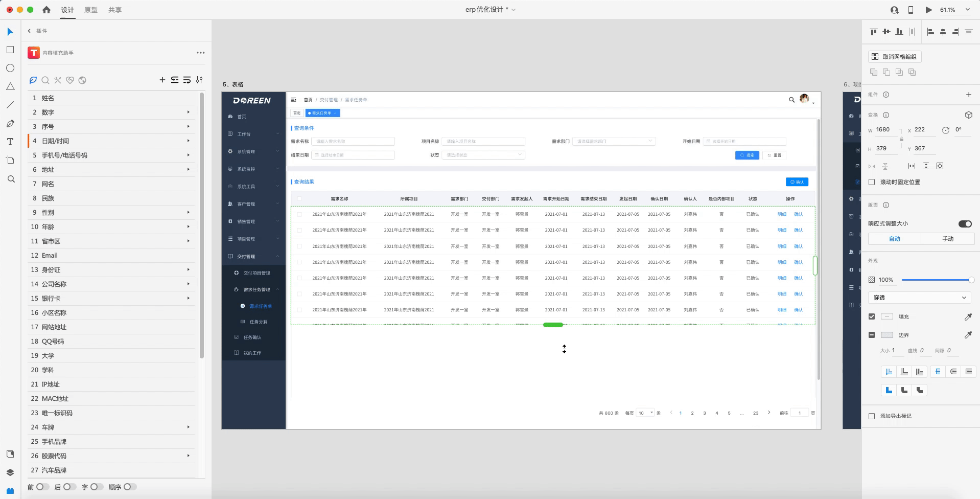This screenshot has width=980, height=499.
Task: Open the Libraries panel icon
Action: 10,454
